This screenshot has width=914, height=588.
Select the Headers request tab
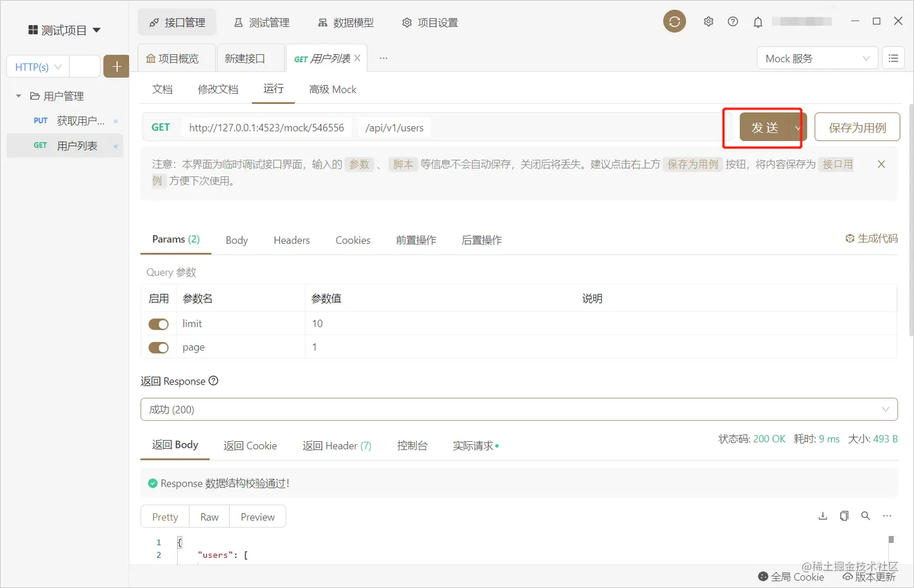(x=292, y=240)
